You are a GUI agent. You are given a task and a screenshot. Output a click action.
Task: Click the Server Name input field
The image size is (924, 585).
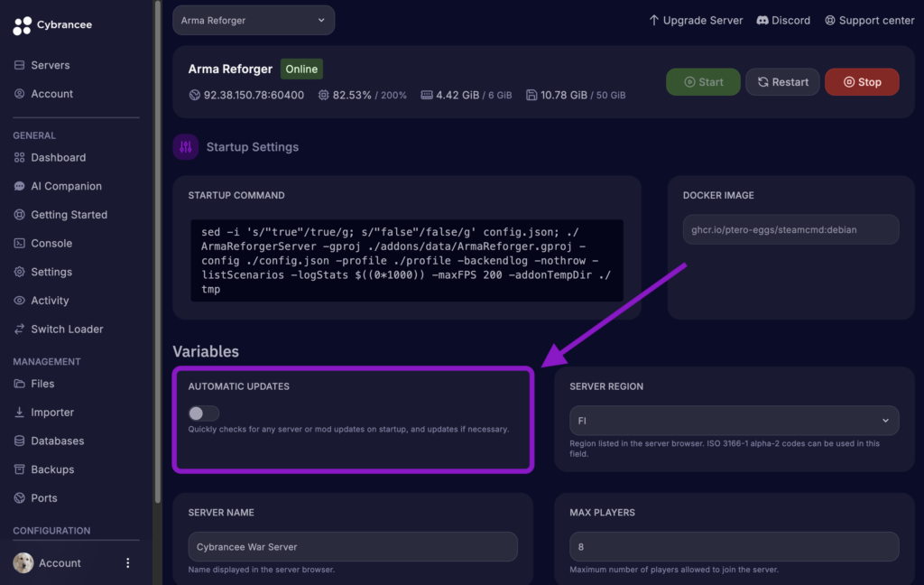coord(353,547)
